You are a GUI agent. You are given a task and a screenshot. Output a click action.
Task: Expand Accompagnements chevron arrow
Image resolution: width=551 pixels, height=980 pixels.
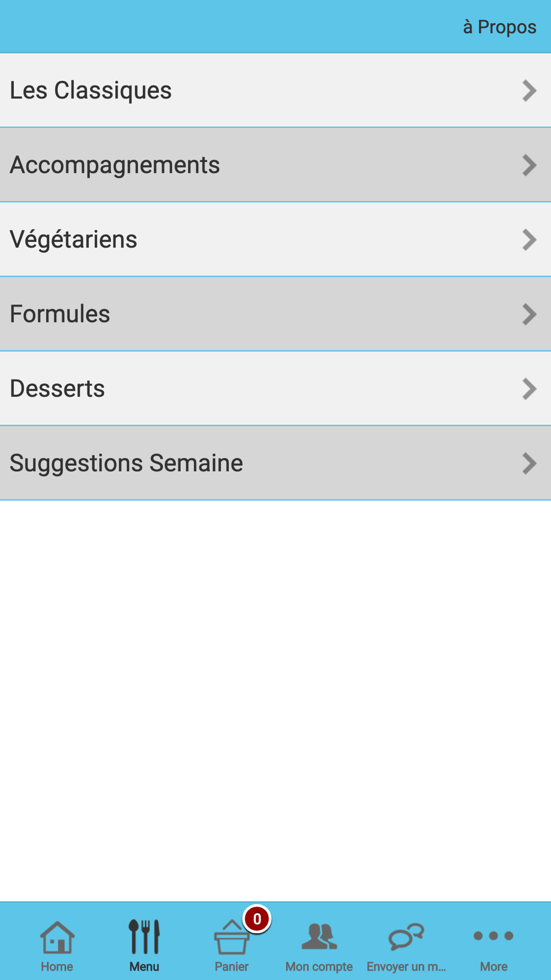click(529, 165)
